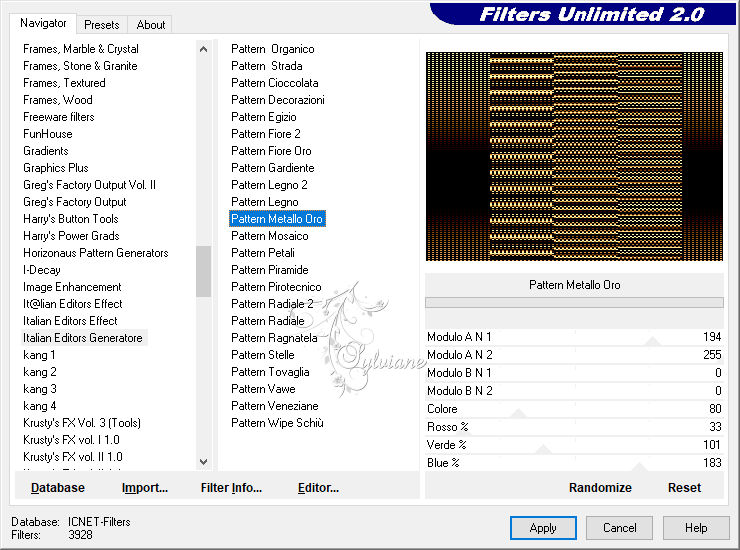Adjust the Verde % slider
The width and height of the screenshot is (740, 550).
pyautogui.click(x=574, y=445)
